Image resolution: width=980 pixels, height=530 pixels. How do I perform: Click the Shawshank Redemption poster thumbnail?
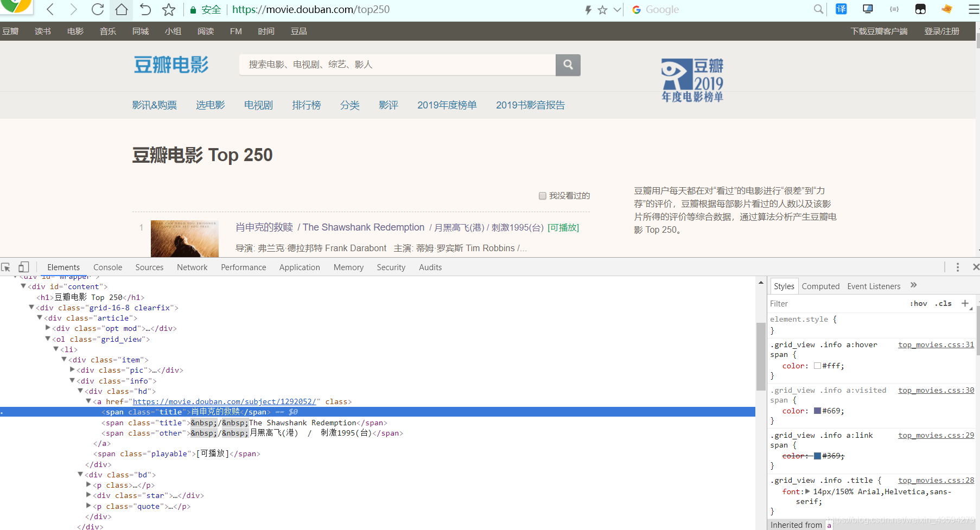184,239
